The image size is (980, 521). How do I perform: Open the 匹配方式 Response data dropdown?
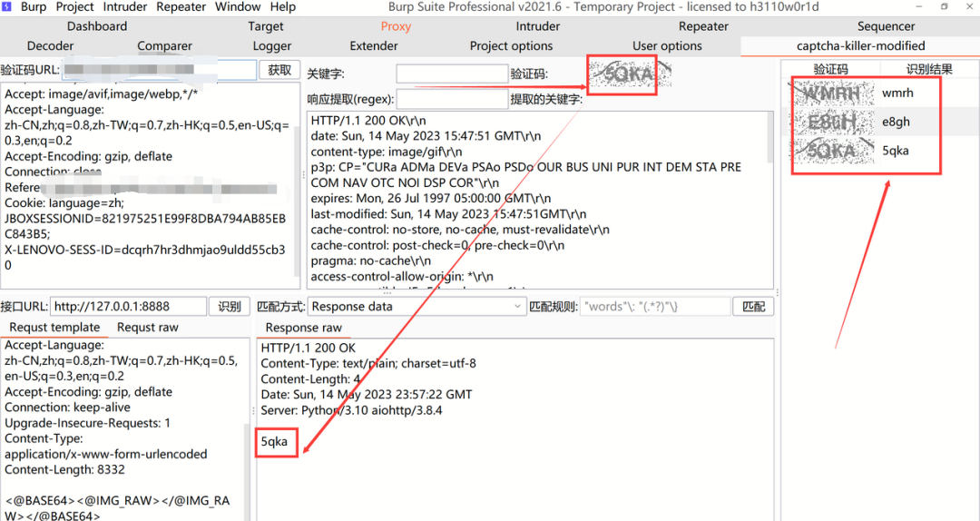click(x=416, y=307)
